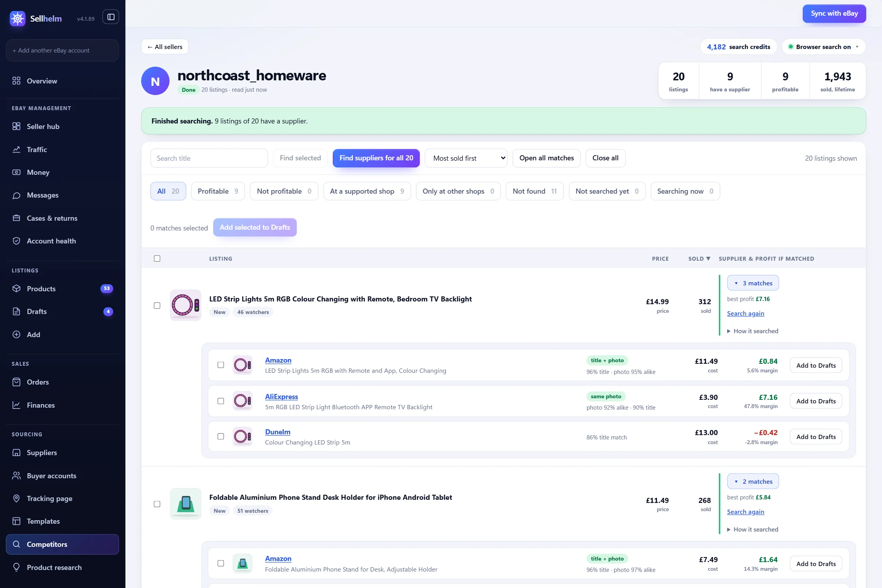Collapse sidebar with the panel toggle icon
Image resolution: width=882 pixels, height=588 pixels.
(111, 17)
